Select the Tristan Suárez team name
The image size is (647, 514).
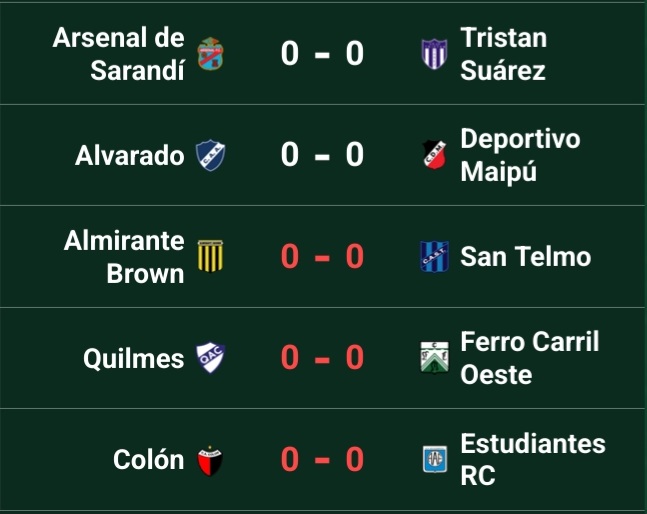(503, 54)
